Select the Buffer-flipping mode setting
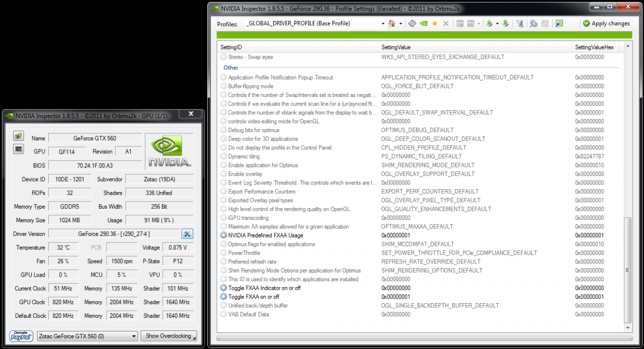 (x=419, y=86)
